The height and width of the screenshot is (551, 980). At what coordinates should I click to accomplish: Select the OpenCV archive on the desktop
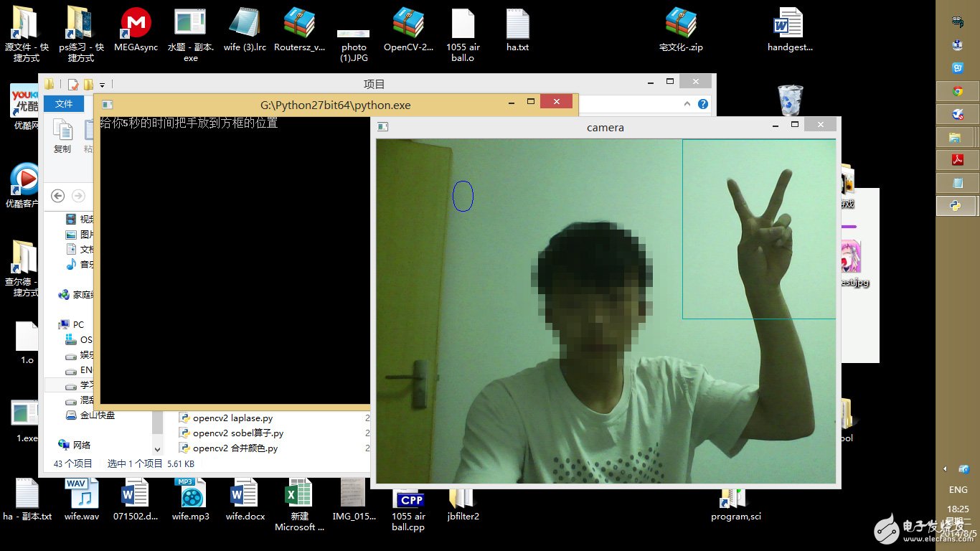coord(407,25)
